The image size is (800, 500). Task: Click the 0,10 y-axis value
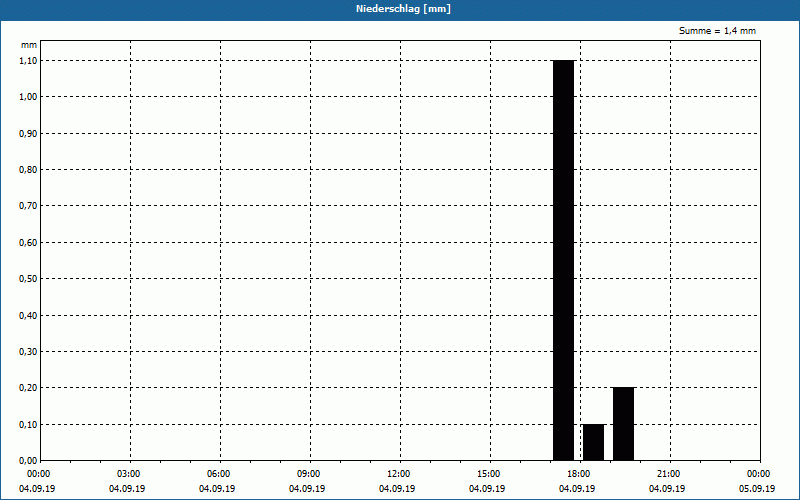pos(28,424)
